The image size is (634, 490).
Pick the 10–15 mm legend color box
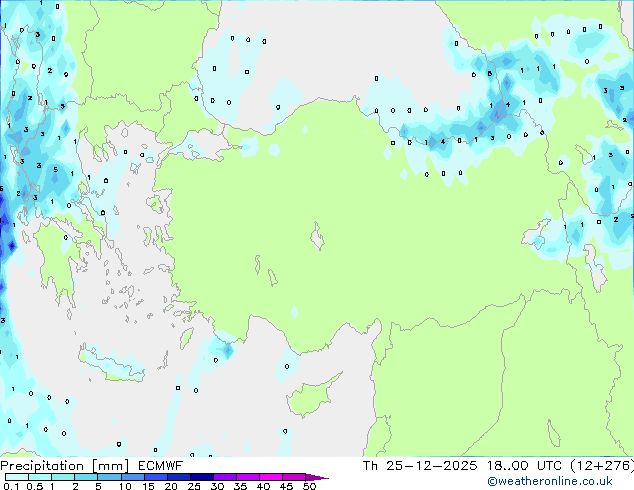(x=132, y=477)
